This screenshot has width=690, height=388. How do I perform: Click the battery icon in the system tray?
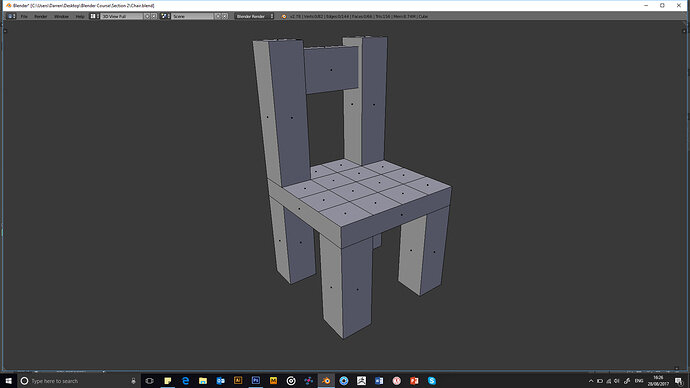tap(600, 381)
